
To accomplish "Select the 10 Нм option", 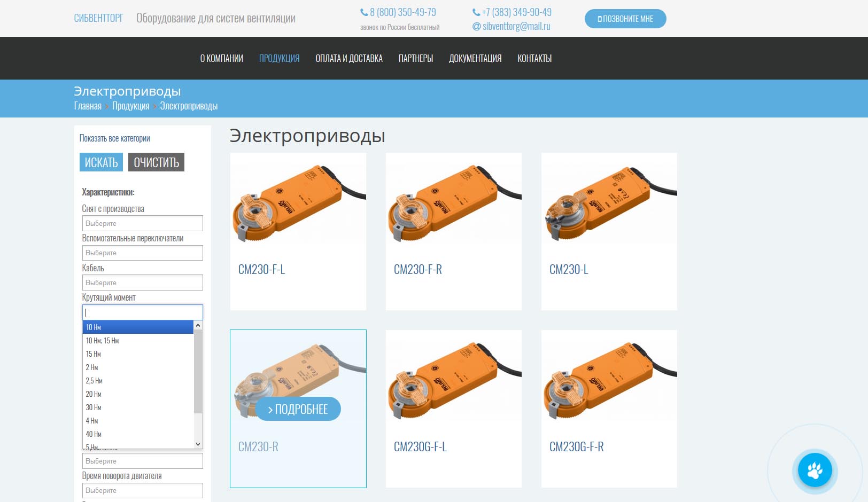I will (x=138, y=327).
